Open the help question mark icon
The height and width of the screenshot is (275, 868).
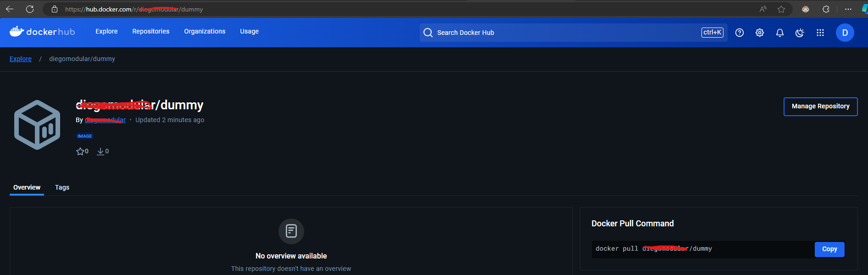coord(739,33)
